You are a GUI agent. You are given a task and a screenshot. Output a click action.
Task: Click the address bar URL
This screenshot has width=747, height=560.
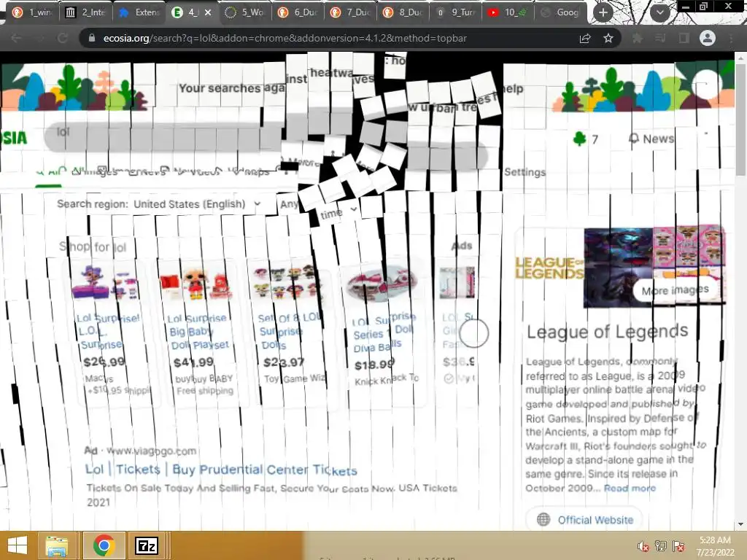[x=285, y=38]
